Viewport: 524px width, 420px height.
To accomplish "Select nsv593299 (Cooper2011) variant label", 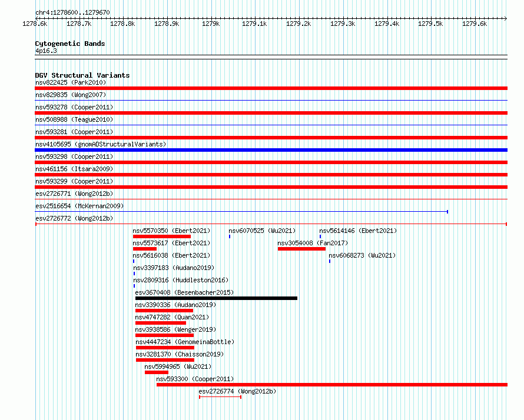I will [x=74, y=181].
